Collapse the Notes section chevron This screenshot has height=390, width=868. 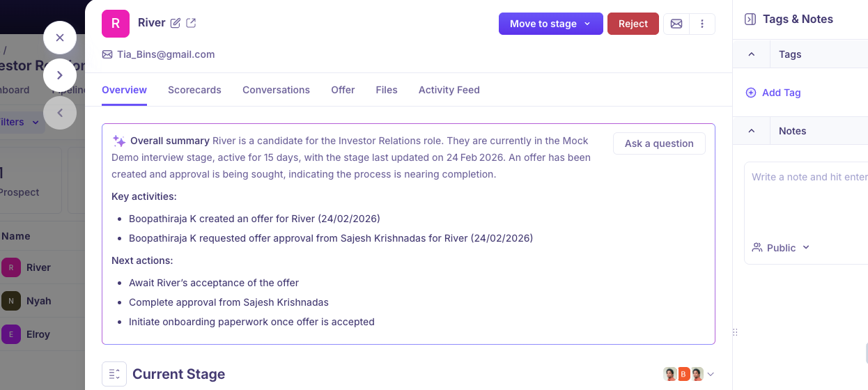[751, 131]
